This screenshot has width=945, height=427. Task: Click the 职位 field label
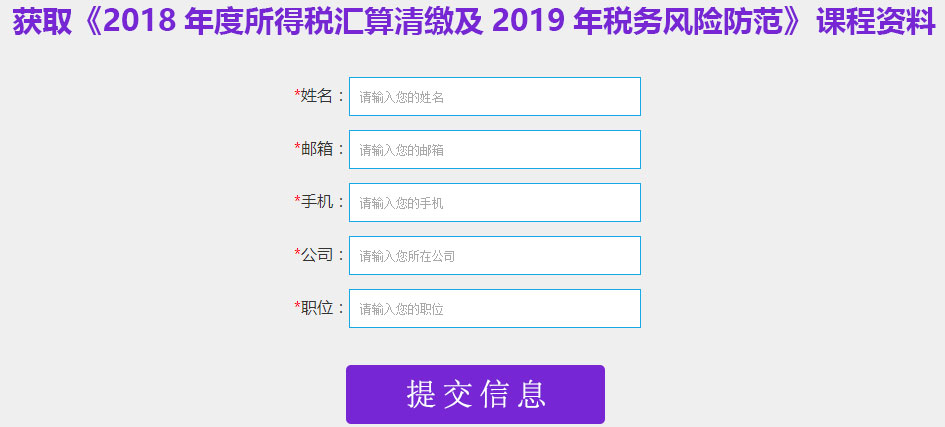point(317,308)
